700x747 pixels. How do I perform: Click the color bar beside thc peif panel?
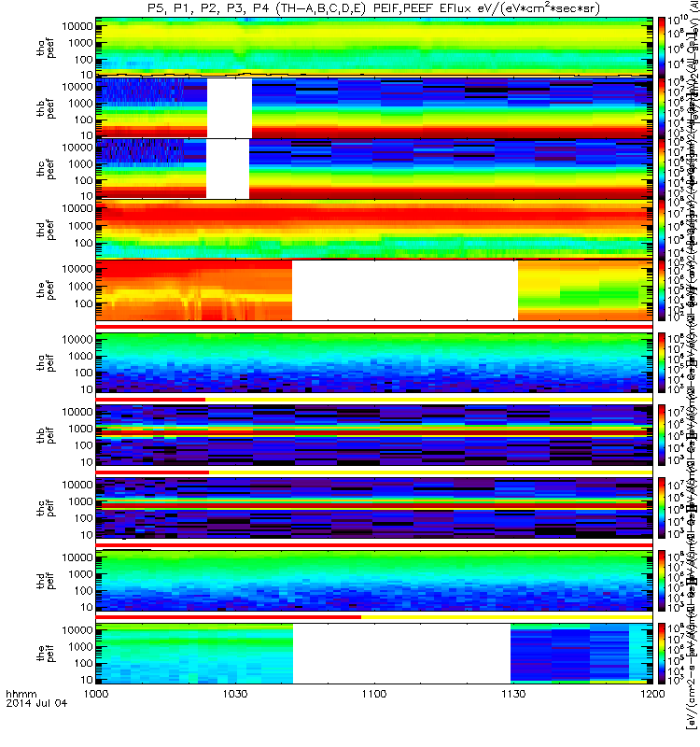[662, 508]
